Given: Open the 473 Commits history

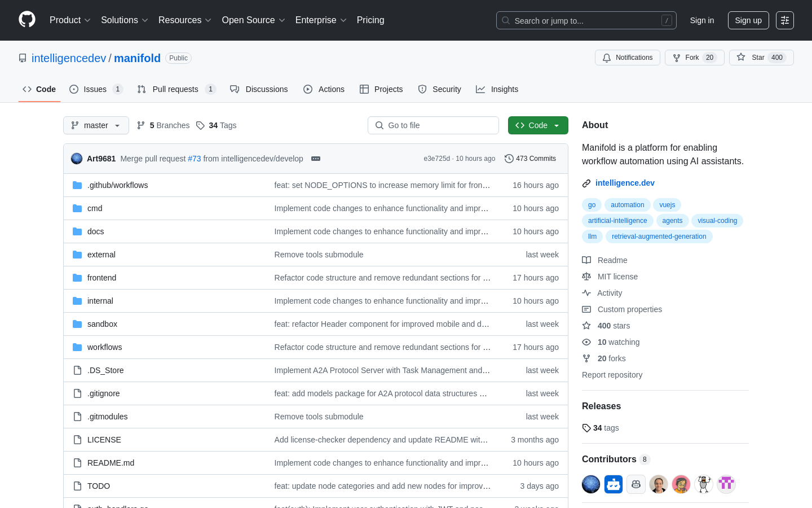Looking at the screenshot, I should [x=531, y=159].
